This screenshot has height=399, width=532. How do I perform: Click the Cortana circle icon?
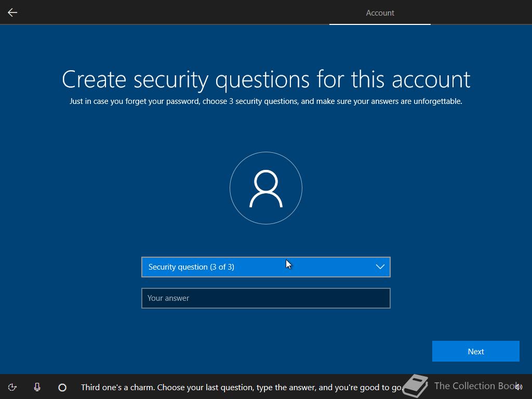(x=62, y=387)
